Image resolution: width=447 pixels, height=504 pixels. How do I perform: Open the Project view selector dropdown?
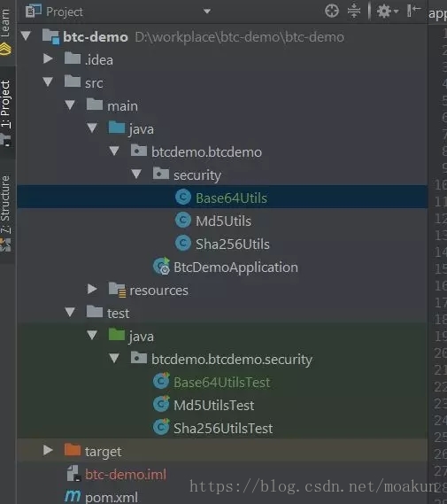pos(207,12)
